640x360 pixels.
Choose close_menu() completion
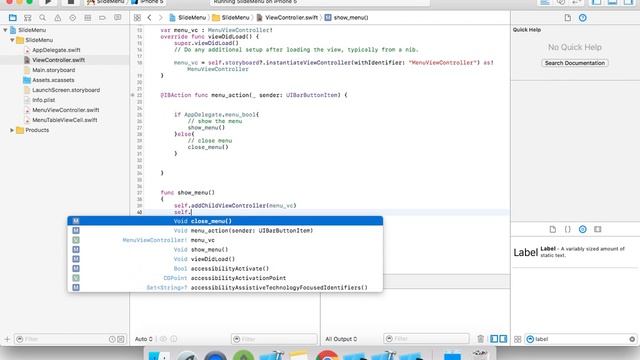pyautogui.click(x=225, y=221)
